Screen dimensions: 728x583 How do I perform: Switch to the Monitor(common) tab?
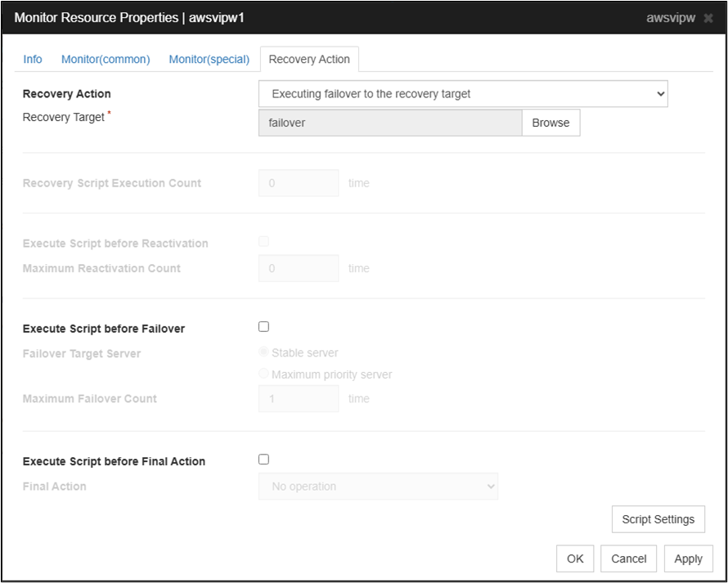(x=106, y=59)
